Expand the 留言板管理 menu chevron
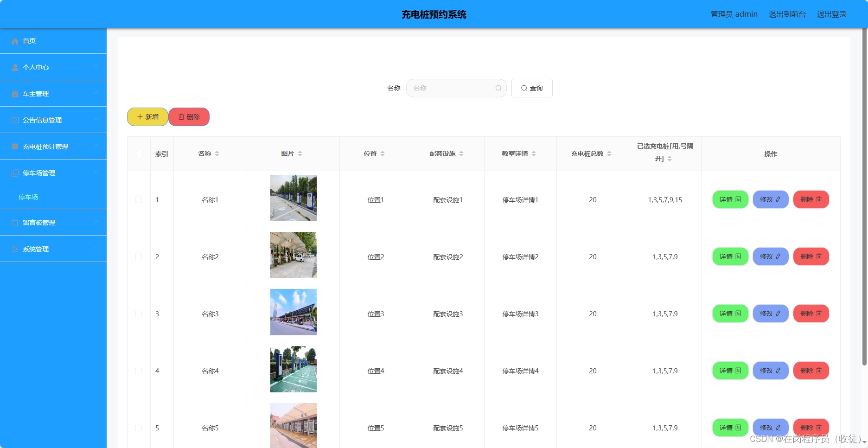868x448 pixels. (x=96, y=222)
